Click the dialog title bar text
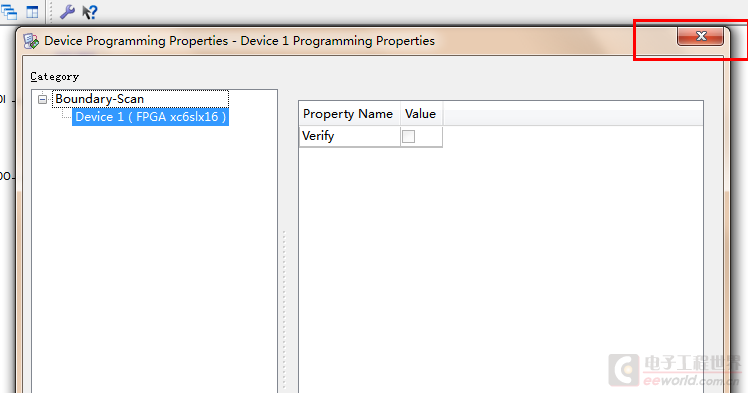 click(239, 41)
